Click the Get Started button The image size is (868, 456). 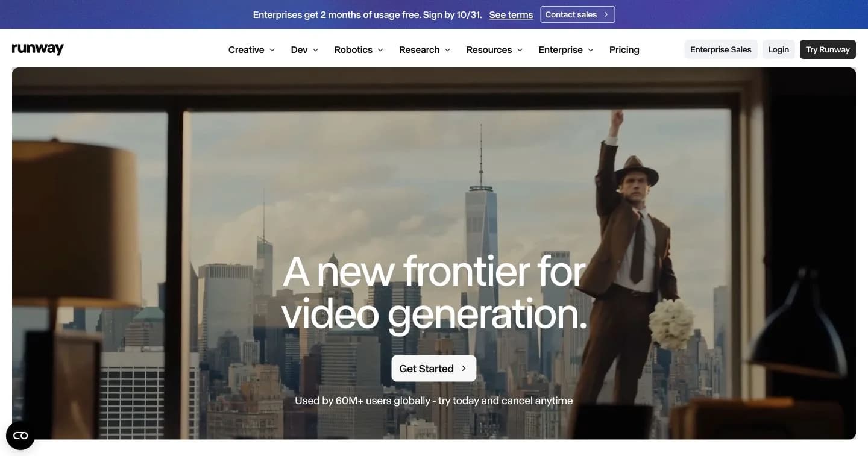coord(434,369)
